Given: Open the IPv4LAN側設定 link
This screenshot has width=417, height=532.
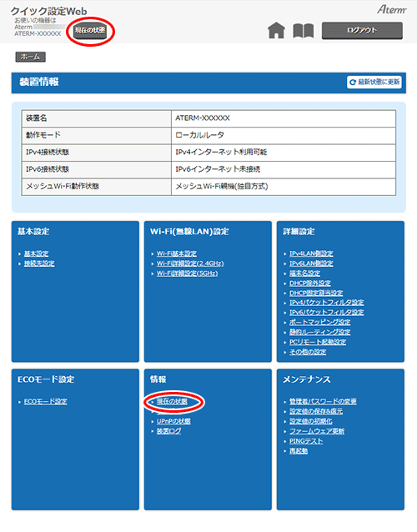Looking at the screenshot, I should 311,253.
